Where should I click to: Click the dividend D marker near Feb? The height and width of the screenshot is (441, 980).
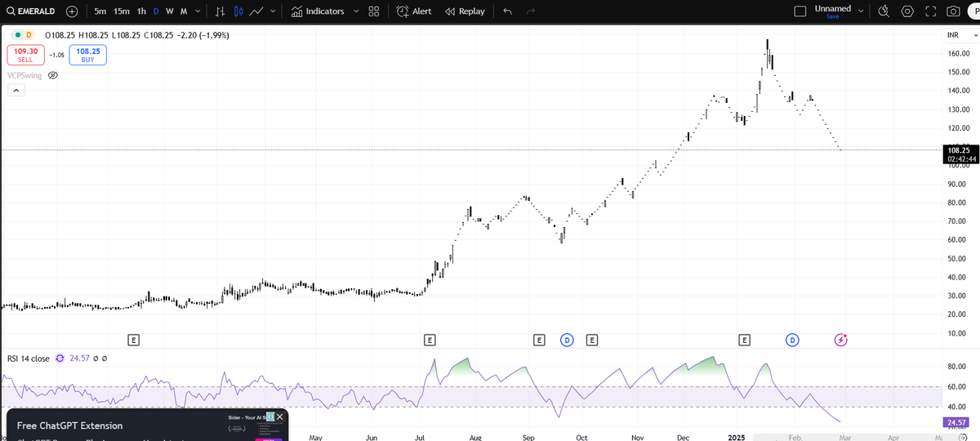792,339
